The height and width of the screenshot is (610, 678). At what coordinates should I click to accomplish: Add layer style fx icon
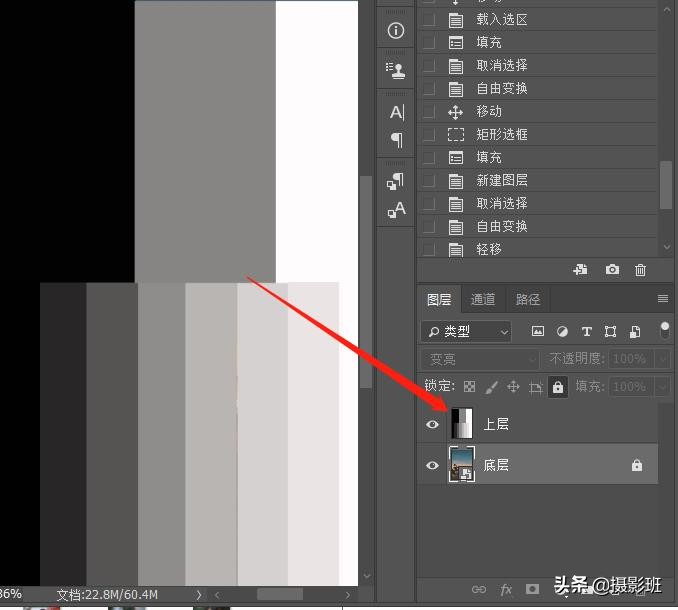pyautogui.click(x=506, y=589)
